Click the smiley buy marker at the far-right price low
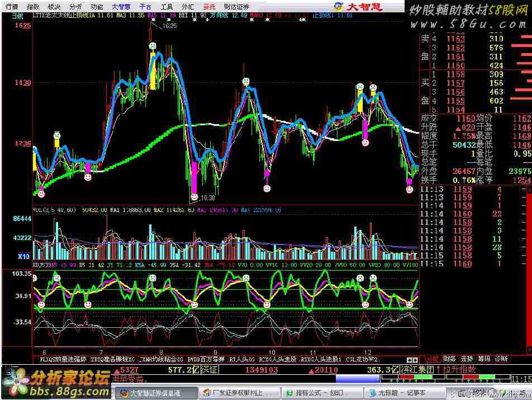The image size is (532, 400). click(x=410, y=189)
